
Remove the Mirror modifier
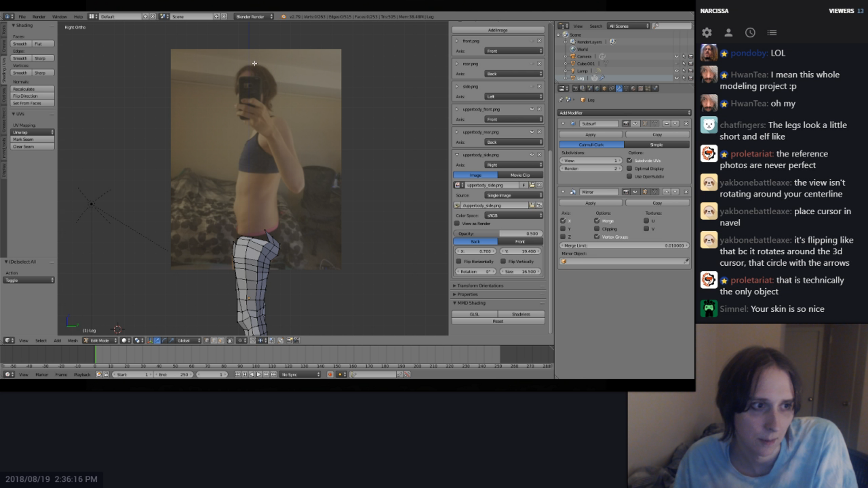(686, 192)
